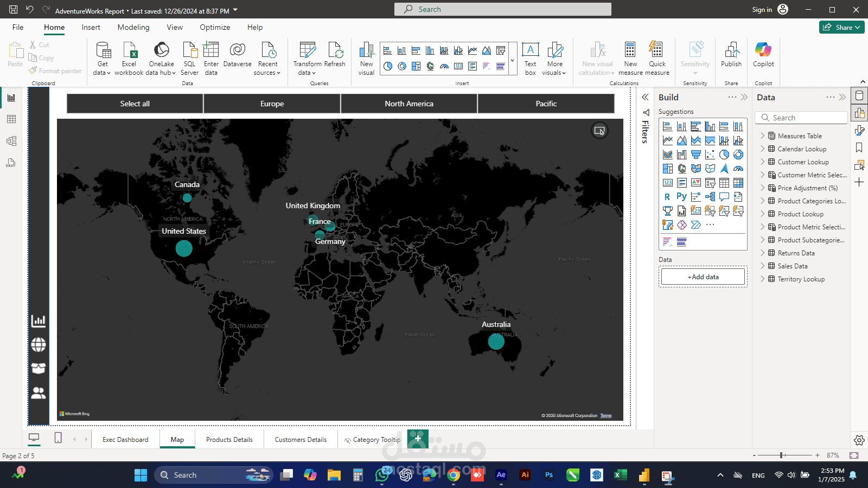Choose Funnel chart in Build pane
Screen dimensions: 868x488
695,155
